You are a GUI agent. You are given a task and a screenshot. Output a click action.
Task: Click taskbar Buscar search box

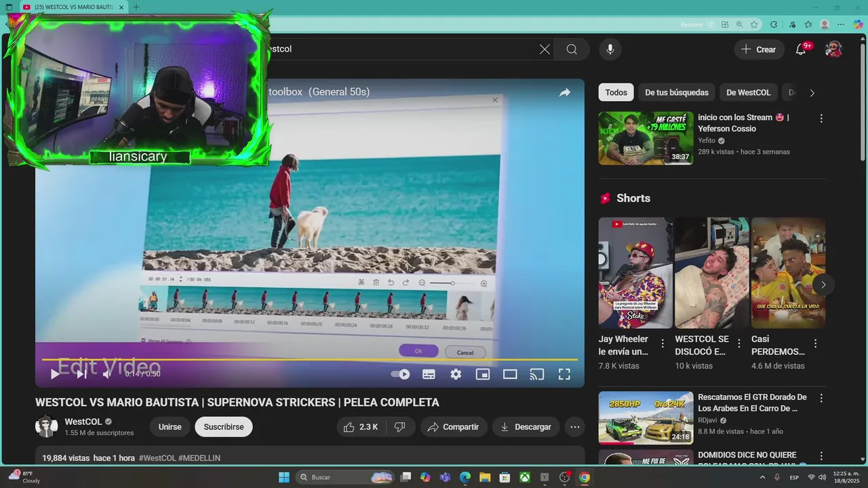(345, 477)
